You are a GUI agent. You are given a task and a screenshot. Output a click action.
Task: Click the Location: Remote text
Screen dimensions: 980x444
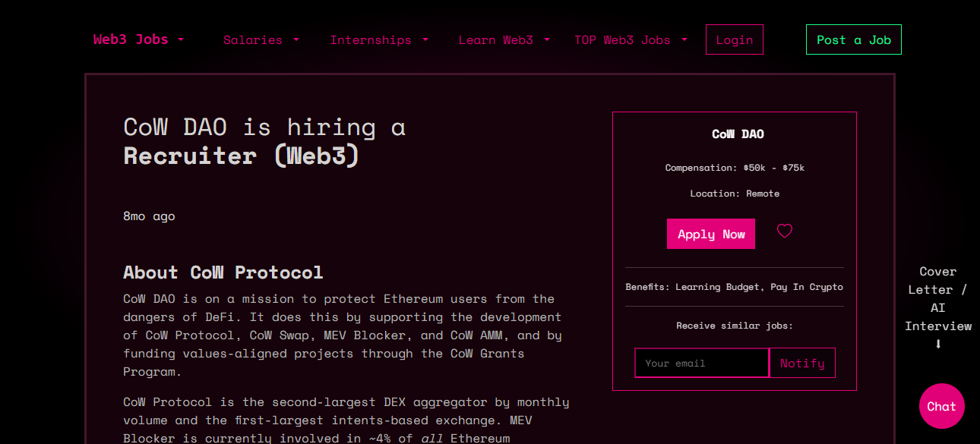click(x=735, y=194)
